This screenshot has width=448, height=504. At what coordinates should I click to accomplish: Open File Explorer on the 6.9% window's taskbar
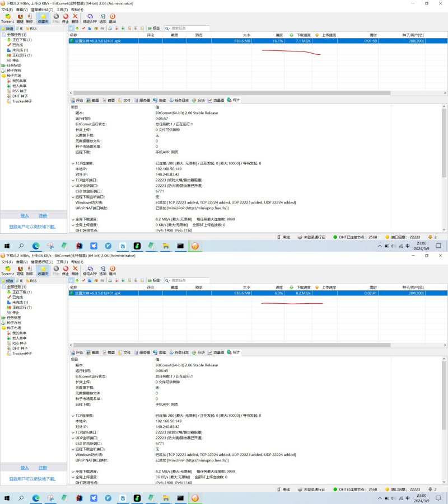pyautogui.click(x=166, y=498)
